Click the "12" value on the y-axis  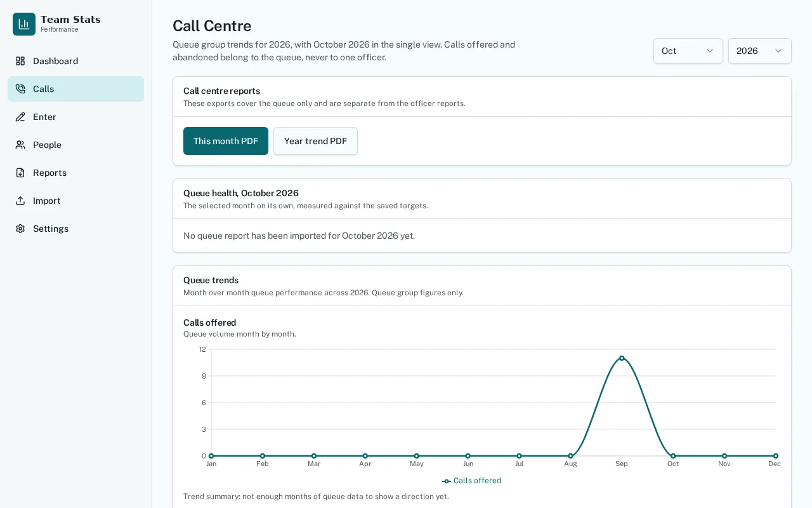tap(202, 349)
